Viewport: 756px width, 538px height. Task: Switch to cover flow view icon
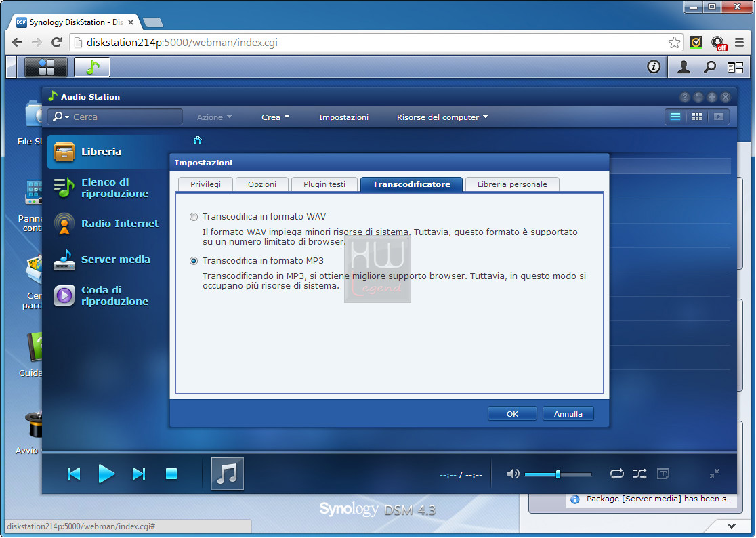point(718,117)
